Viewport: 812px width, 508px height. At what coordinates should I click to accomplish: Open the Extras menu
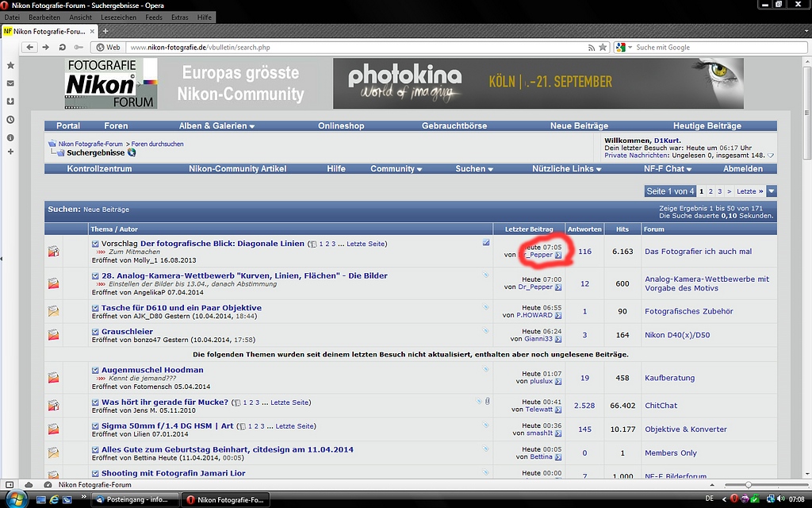tap(180, 17)
